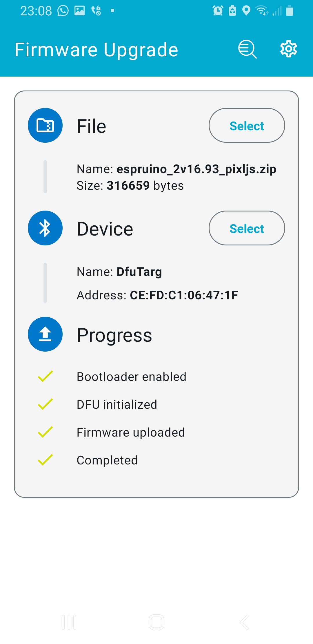313x644 pixels.
Task: Tap the location pin status icon
Action: point(246,11)
